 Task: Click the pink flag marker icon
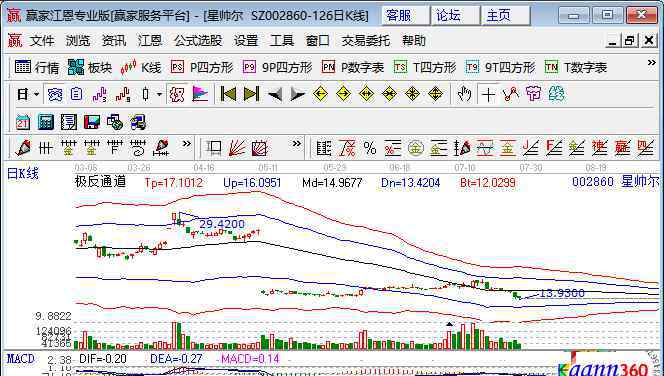(200, 94)
